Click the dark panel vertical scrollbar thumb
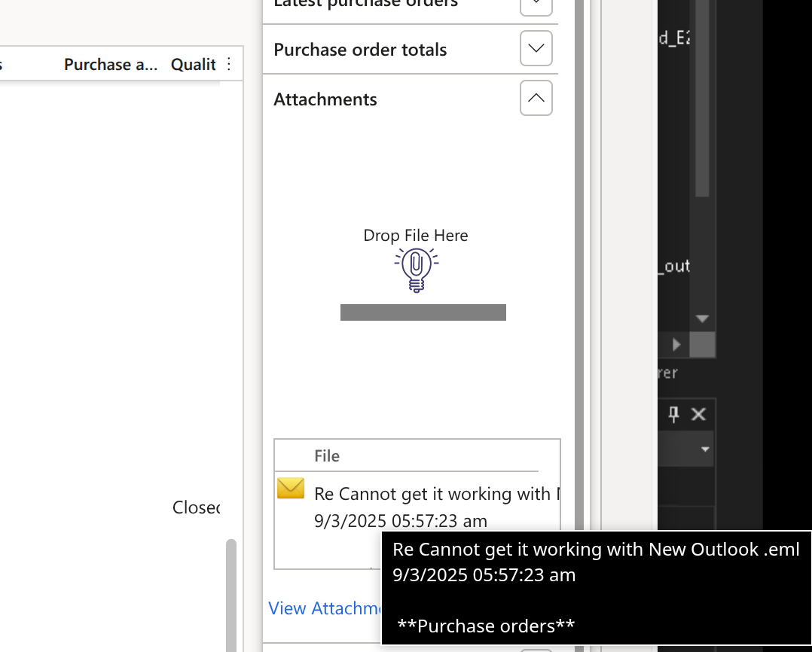The height and width of the screenshot is (652, 812). 702,98
